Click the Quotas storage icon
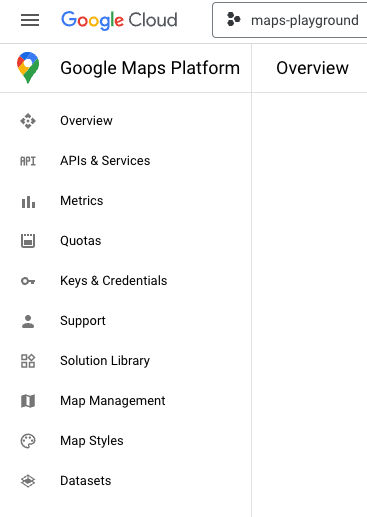The height and width of the screenshot is (517, 367). pyautogui.click(x=28, y=241)
